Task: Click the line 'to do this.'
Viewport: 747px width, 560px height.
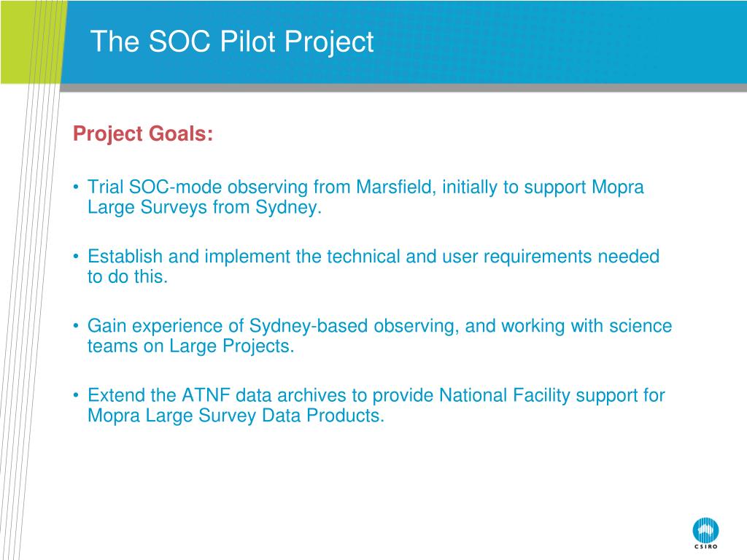Action: click(128, 276)
